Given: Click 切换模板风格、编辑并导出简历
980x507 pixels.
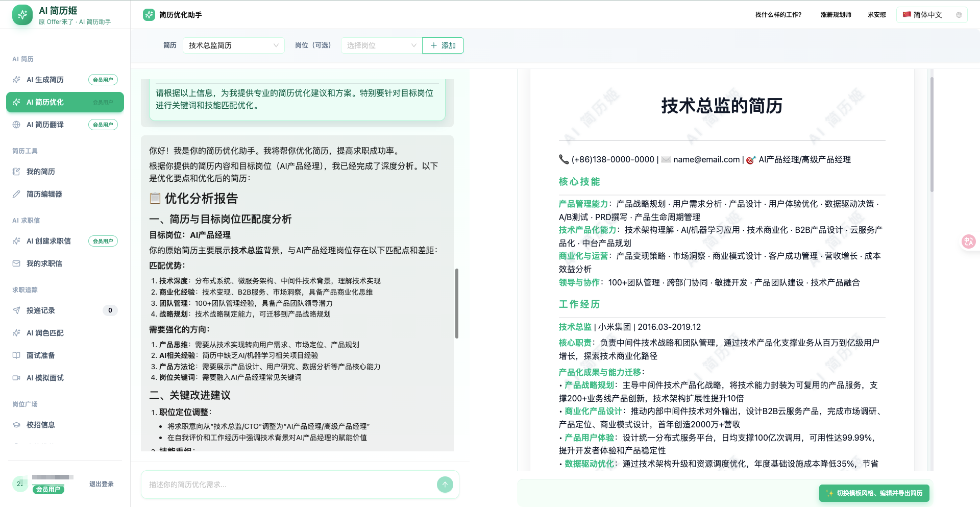Looking at the screenshot, I should pos(874,493).
